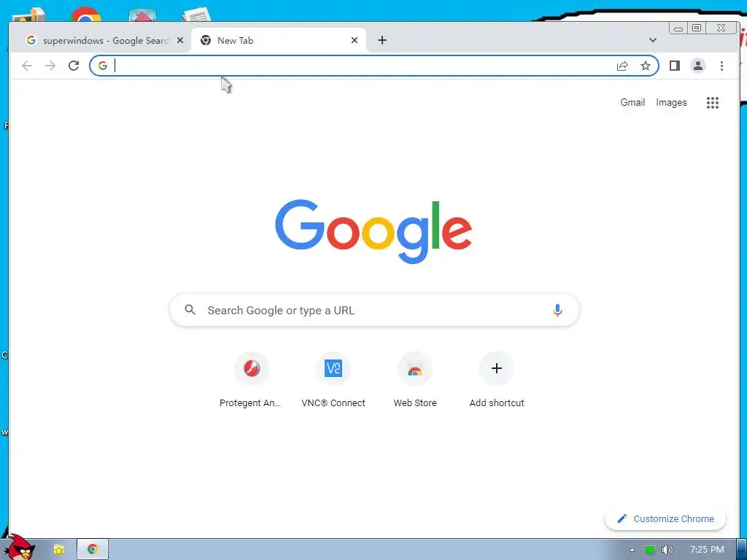
Task: Expand the tab search dropdown arrow
Action: point(653,41)
